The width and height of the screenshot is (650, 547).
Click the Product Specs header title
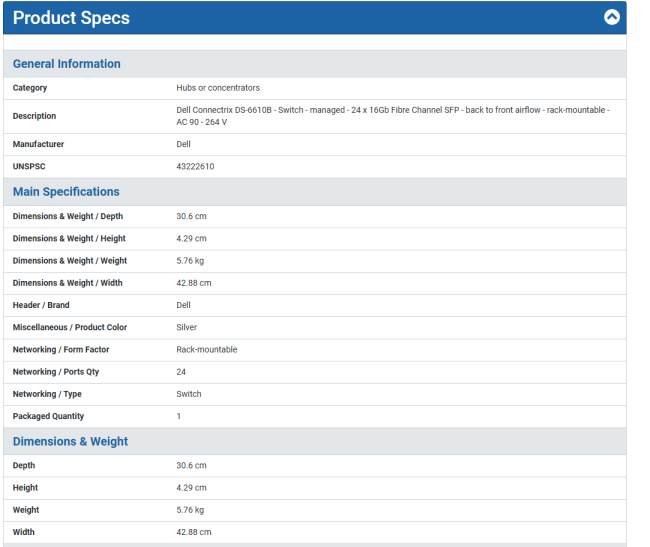tap(71, 18)
